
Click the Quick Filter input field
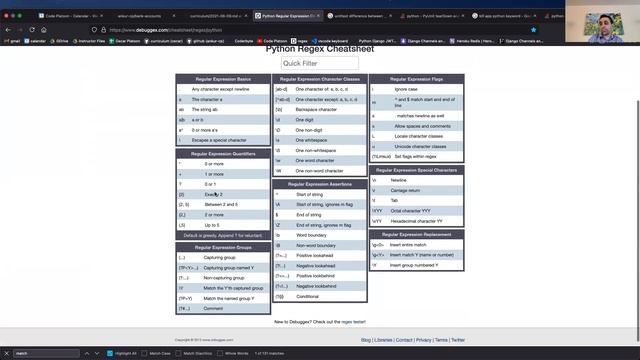coord(320,63)
